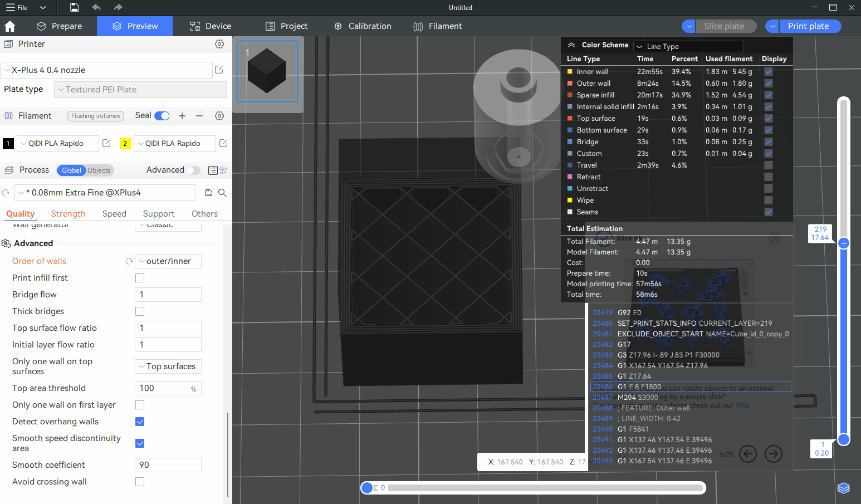861x504 pixels.
Task: Click the save file icon
Action: [75, 7]
